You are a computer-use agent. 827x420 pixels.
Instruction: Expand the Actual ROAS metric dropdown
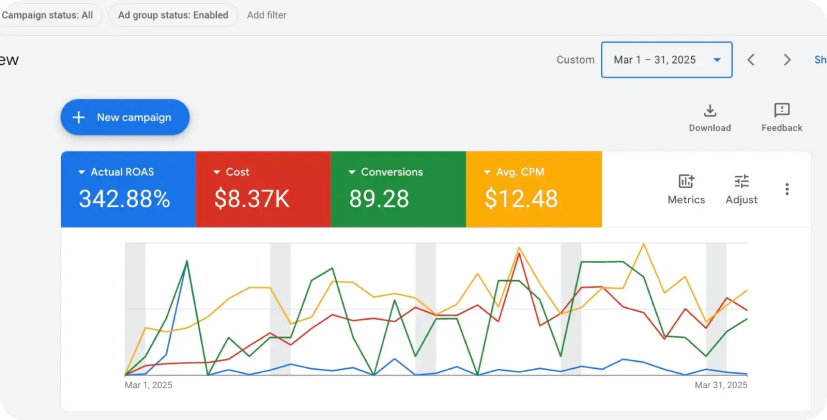82,172
